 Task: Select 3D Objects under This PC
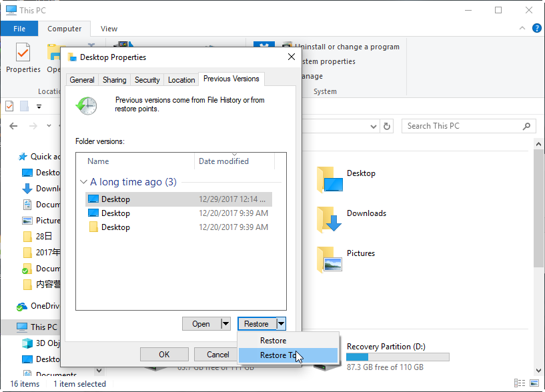tap(41, 343)
